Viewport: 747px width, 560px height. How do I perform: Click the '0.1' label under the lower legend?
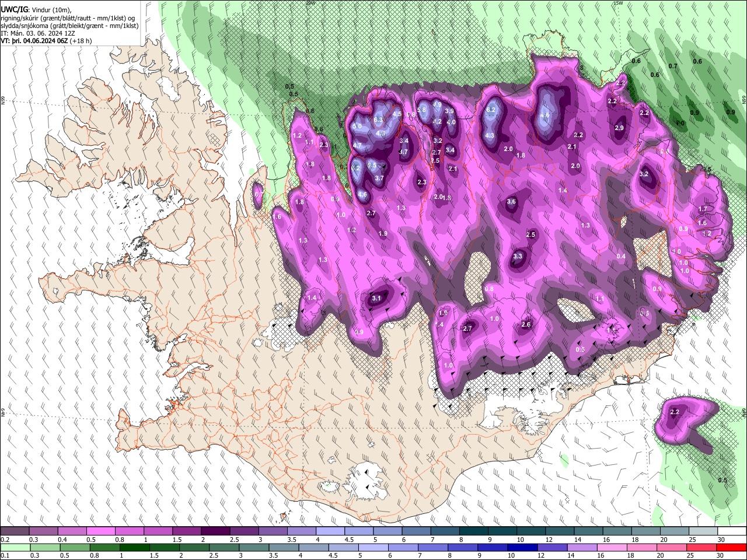[5, 555]
